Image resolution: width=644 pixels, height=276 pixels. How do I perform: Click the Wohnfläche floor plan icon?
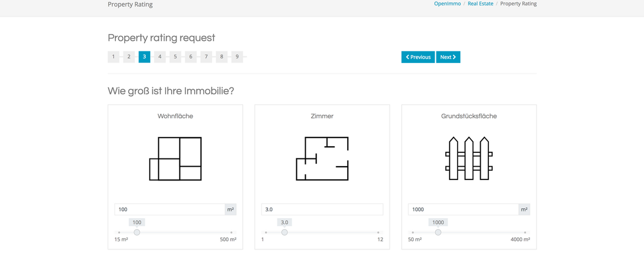coord(175,159)
